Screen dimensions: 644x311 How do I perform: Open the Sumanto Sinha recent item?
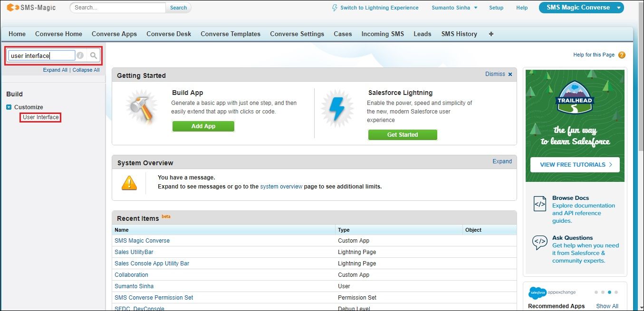(134, 286)
